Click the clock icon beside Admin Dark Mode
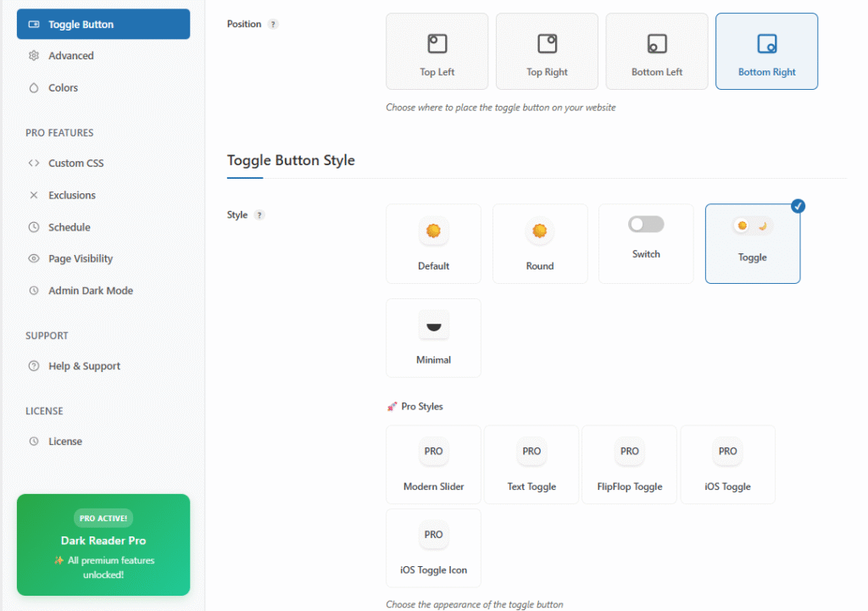The height and width of the screenshot is (611, 868). pos(34,291)
